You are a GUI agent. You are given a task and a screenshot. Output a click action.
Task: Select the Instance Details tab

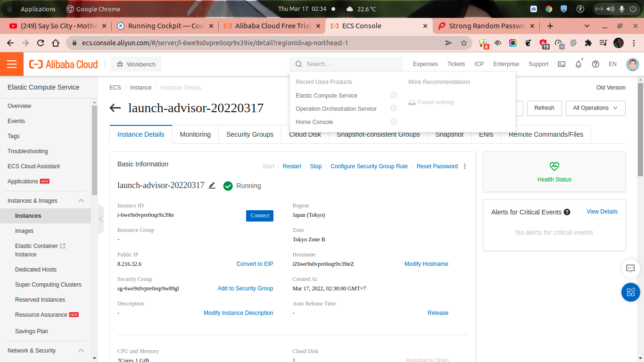pyautogui.click(x=141, y=134)
